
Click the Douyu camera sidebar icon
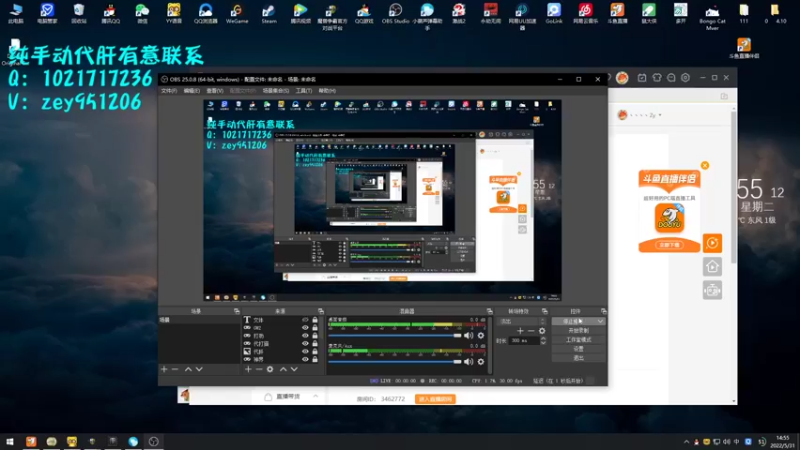coord(712,290)
